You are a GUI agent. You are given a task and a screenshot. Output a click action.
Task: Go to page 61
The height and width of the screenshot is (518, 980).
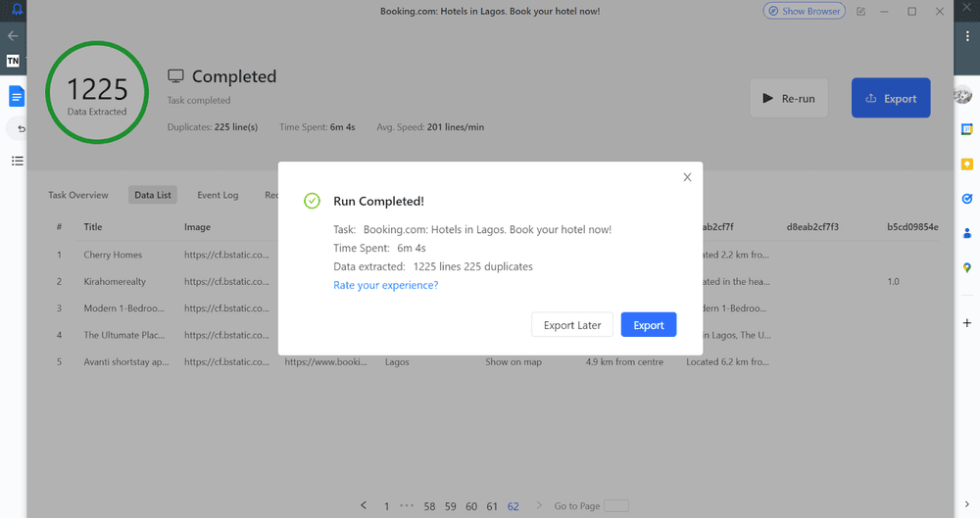(x=492, y=506)
